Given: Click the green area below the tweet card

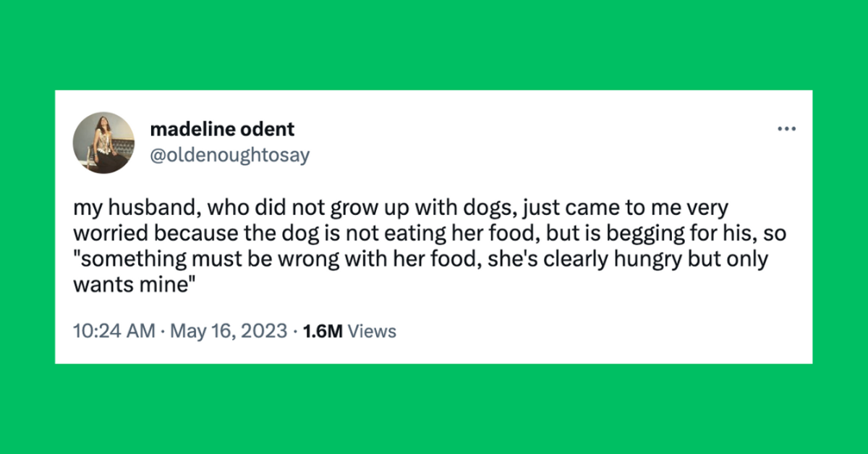Looking at the screenshot, I should click(x=434, y=408).
